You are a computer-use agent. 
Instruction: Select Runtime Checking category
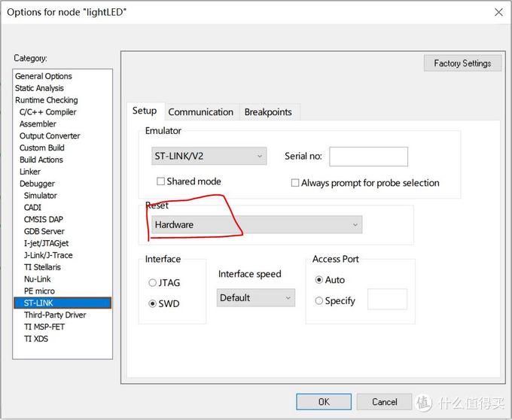pos(47,100)
